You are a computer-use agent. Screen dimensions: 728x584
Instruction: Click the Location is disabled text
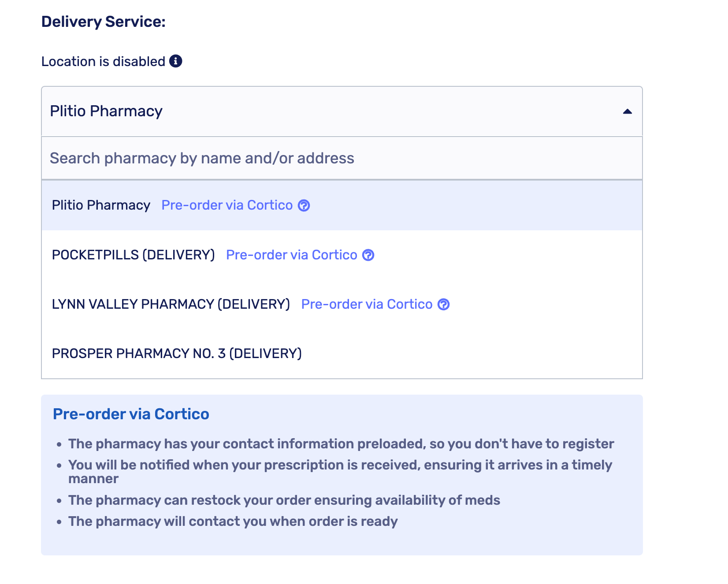click(103, 62)
